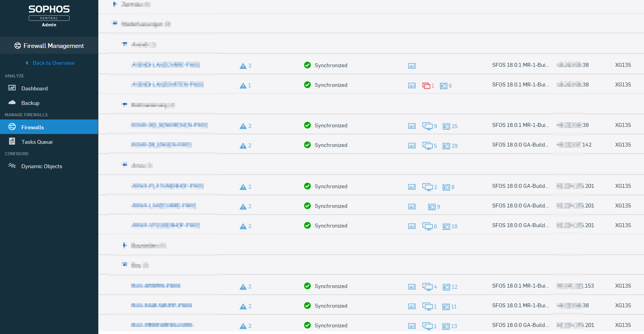Open the Backup menu item

[49, 103]
